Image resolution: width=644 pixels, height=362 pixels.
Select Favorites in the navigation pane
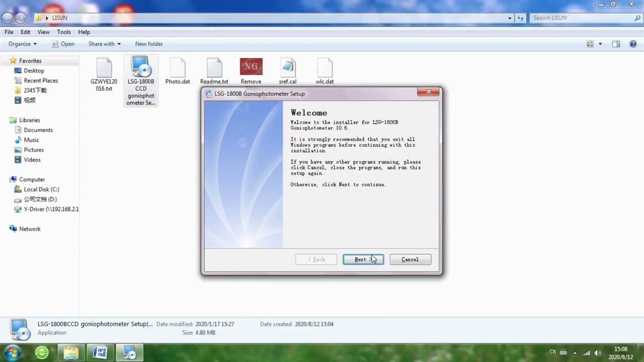pos(30,61)
